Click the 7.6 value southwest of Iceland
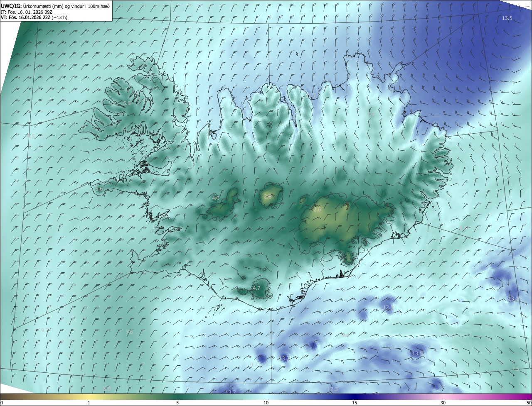This screenshot has height=406, width=532. (129, 332)
